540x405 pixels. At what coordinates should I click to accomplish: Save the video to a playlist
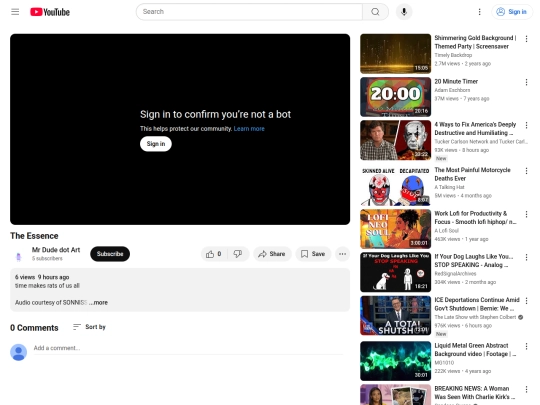click(313, 254)
